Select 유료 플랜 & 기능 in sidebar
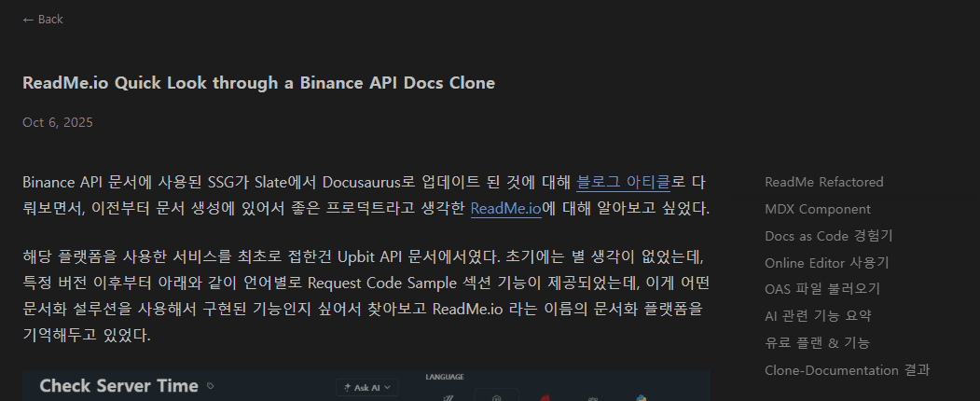The width and height of the screenshot is (980, 401). [x=816, y=343]
